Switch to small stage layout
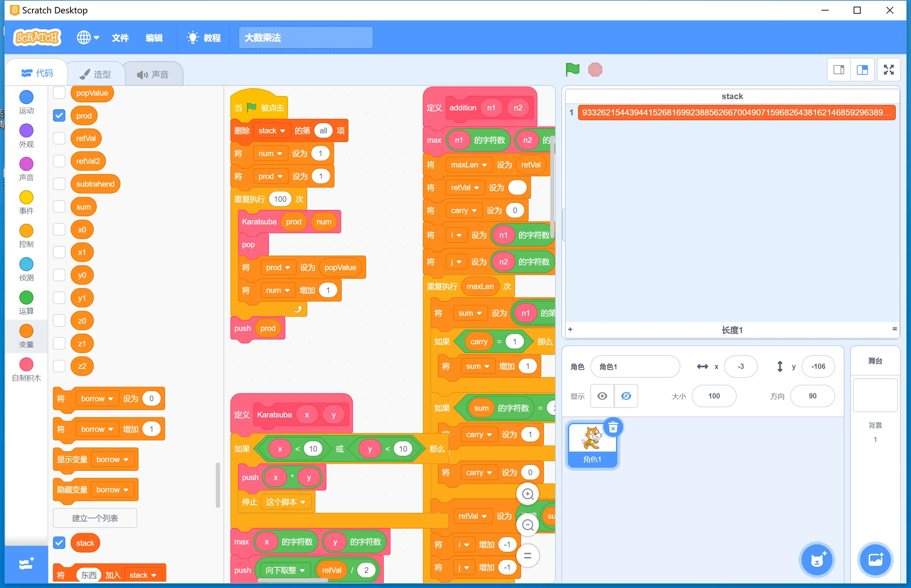The image size is (911, 588). (839, 70)
